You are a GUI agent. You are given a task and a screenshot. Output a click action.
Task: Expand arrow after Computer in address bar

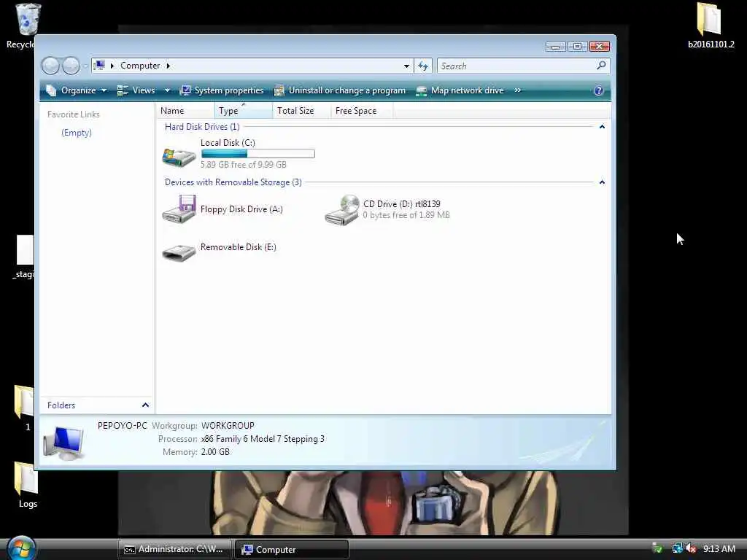tap(169, 66)
